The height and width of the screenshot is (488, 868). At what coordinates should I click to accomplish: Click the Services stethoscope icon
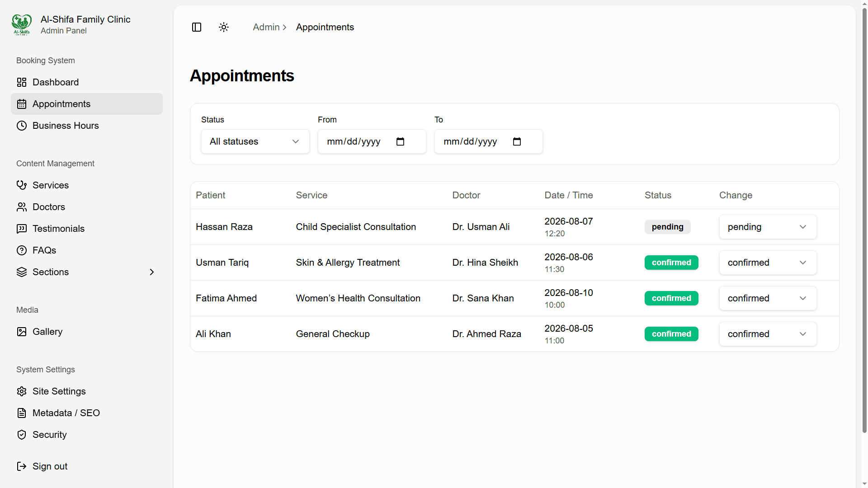pyautogui.click(x=22, y=185)
